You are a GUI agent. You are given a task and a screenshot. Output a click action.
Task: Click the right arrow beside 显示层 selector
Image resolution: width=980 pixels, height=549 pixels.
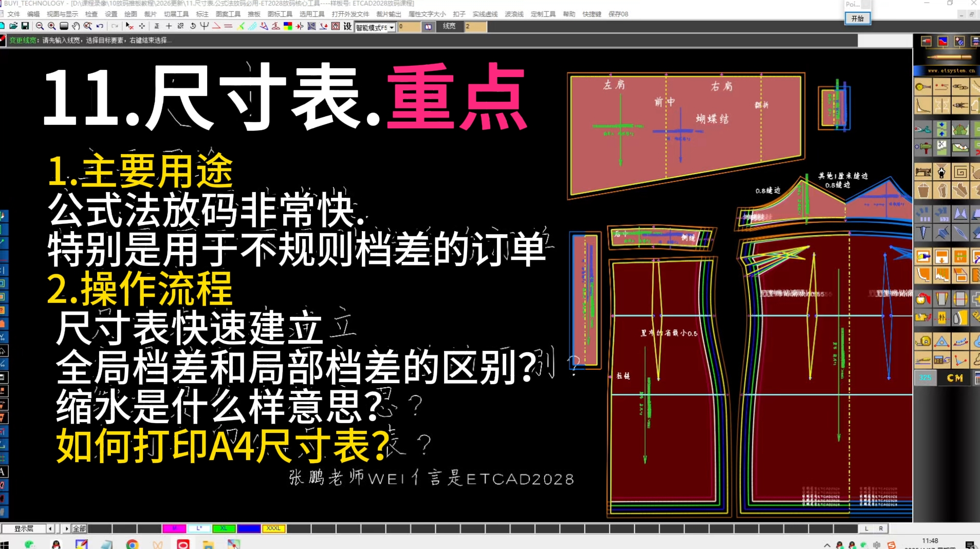coord(67,528)
